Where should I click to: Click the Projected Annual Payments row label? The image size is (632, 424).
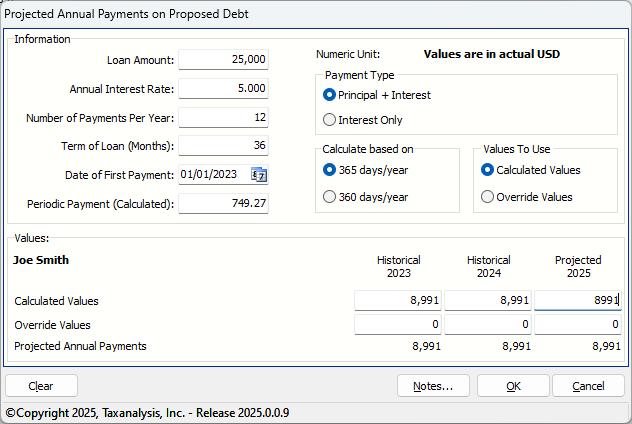tap(80, 346)
